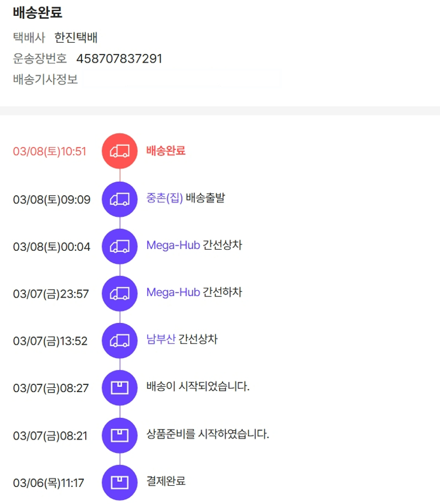Click the truck icon beside 중촌(집) 배송출발

pos(120,199)
